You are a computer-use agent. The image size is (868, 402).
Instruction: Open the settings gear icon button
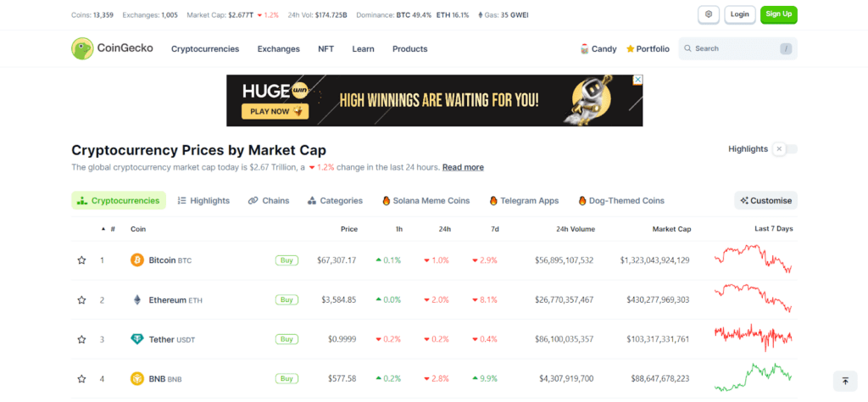[709, 14]
